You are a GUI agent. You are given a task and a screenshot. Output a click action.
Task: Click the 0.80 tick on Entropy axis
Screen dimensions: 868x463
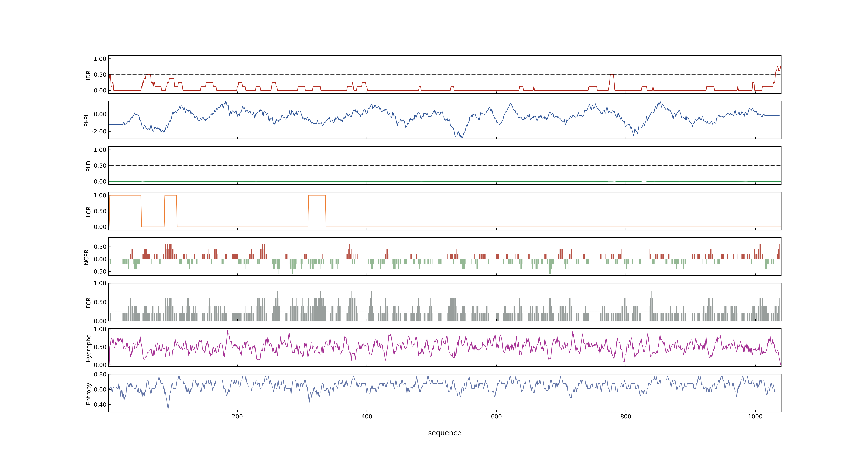(x=100, y=374)
